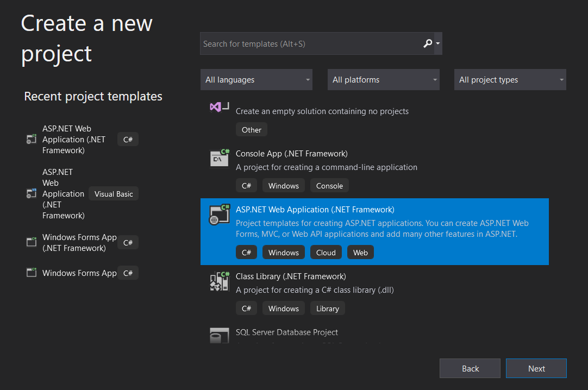The width and height of the screenshot is (588, 390).
Task: Click the blank solution Visual Studio icon
Action: pyautogui.click(x=220, y=107)
